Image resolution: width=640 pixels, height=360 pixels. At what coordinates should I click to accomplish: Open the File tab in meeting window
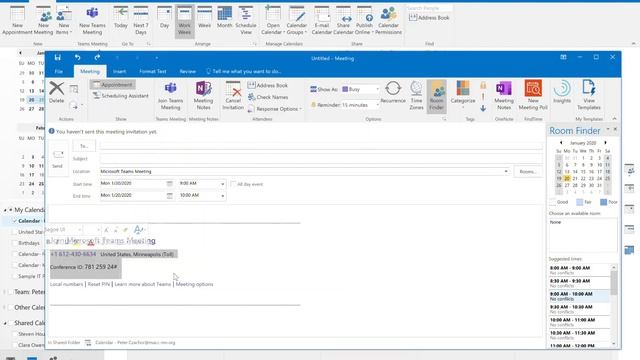pyautogui.click(x=59, y=71)
